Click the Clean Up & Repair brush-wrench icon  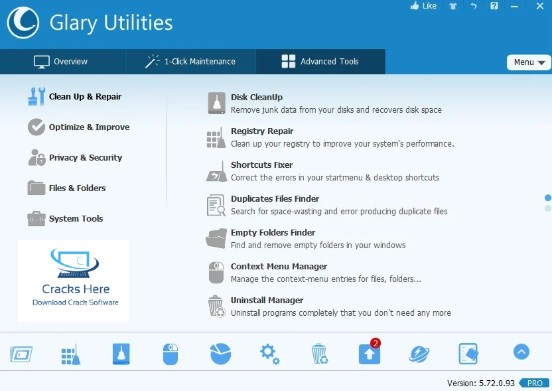37,96
